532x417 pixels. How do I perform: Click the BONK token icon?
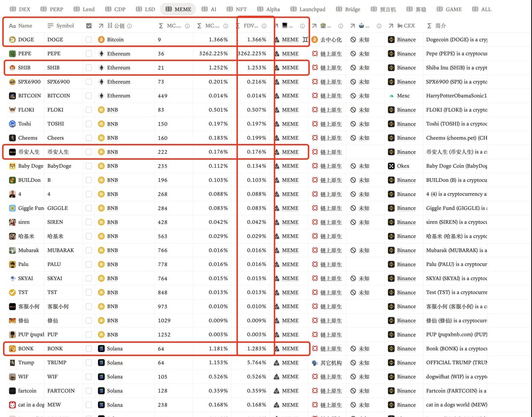tap(12, 349)
